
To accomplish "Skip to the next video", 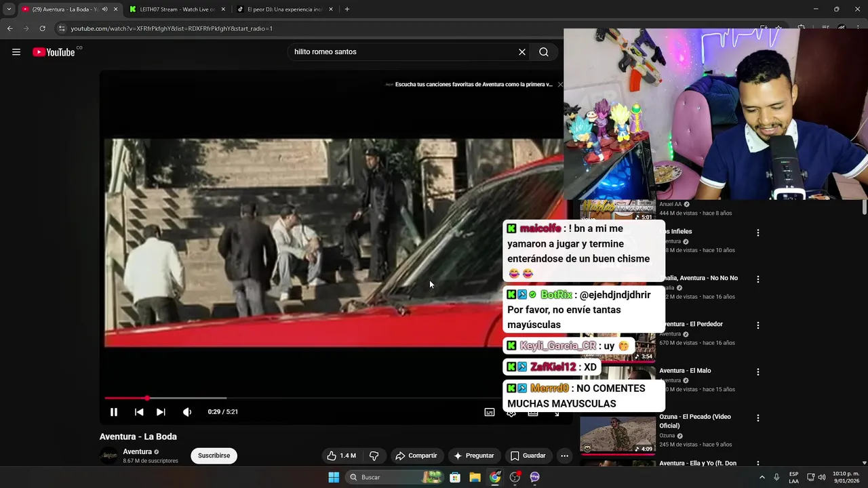I will [x=161, y=412].
